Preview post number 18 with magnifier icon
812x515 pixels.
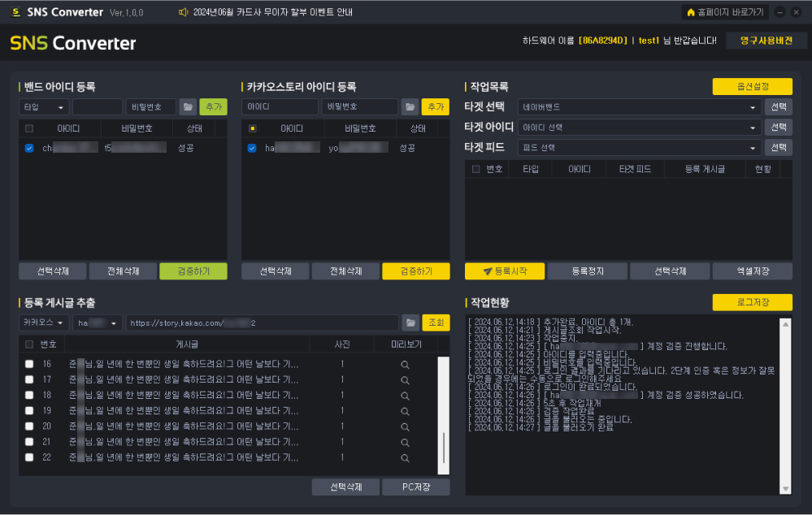click(x=405, y=396)
